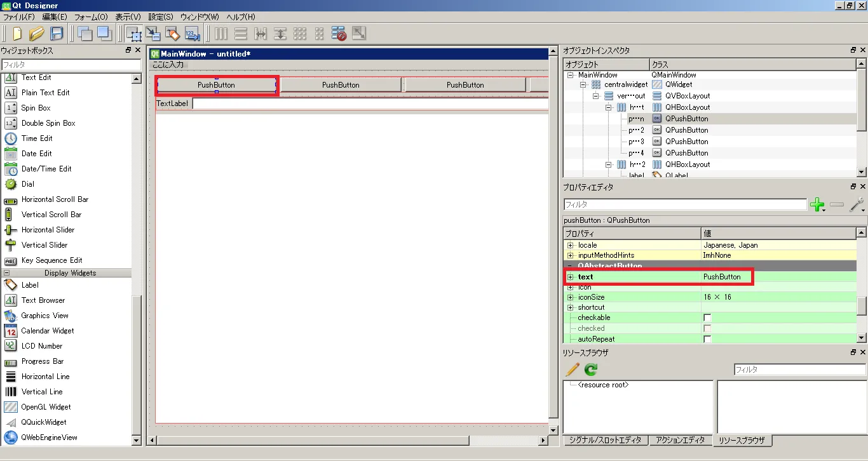Click the Horizontal Slider widget entry

pos(48,230)
